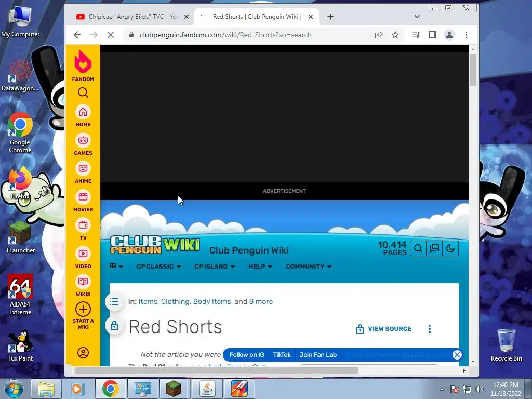Click the page protection lock icon beside title
The height and width of the screenshot is (399, 532).
pos(114,326)
